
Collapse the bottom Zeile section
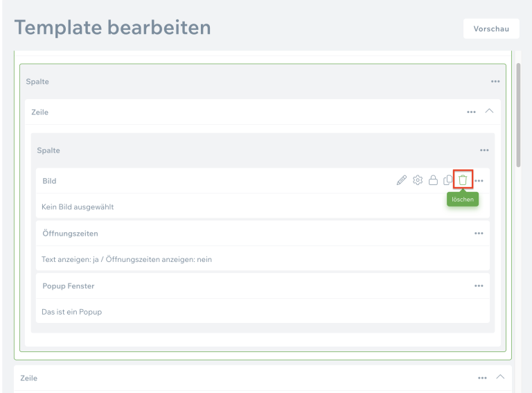500,377
